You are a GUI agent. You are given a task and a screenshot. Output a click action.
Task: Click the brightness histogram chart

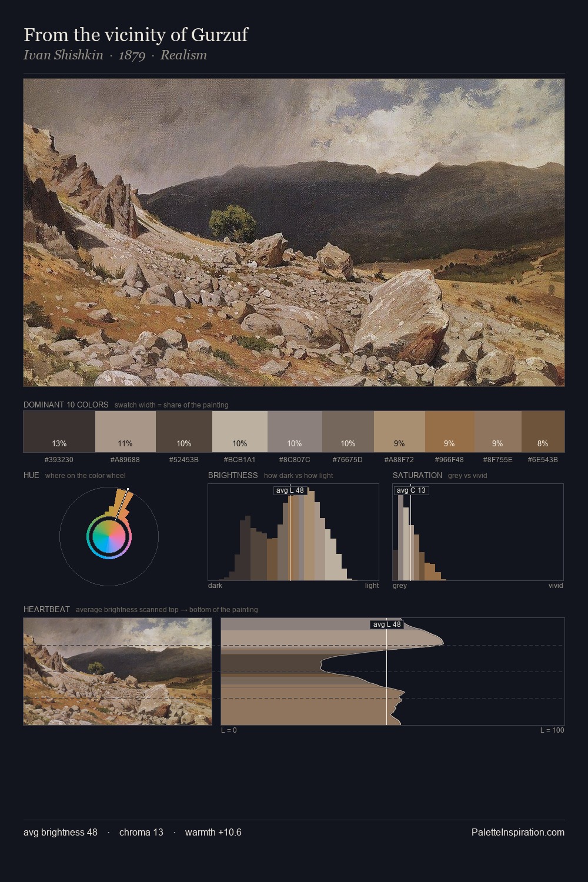click(293, 532)
